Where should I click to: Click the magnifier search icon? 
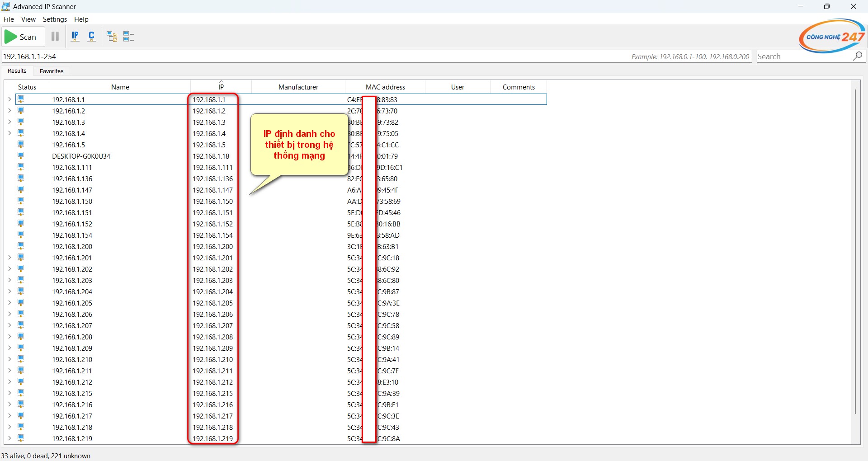tap(858, 56)
